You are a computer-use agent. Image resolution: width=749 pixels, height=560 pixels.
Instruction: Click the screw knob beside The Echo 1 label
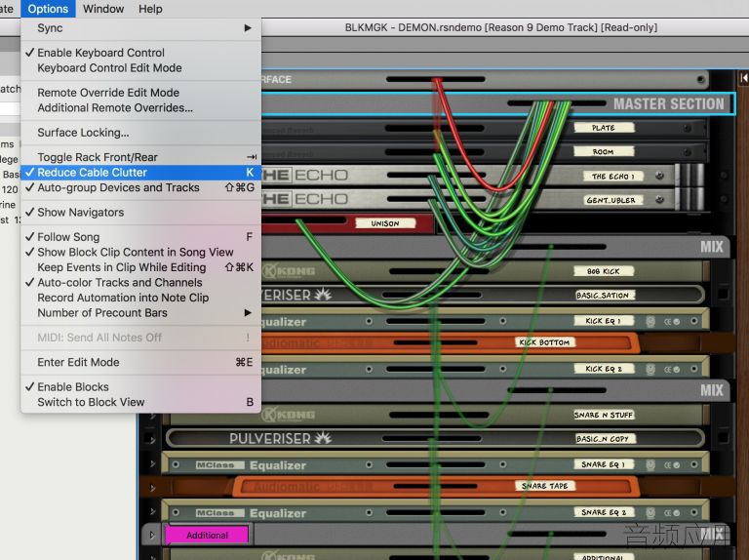click(x=659, y=176)
